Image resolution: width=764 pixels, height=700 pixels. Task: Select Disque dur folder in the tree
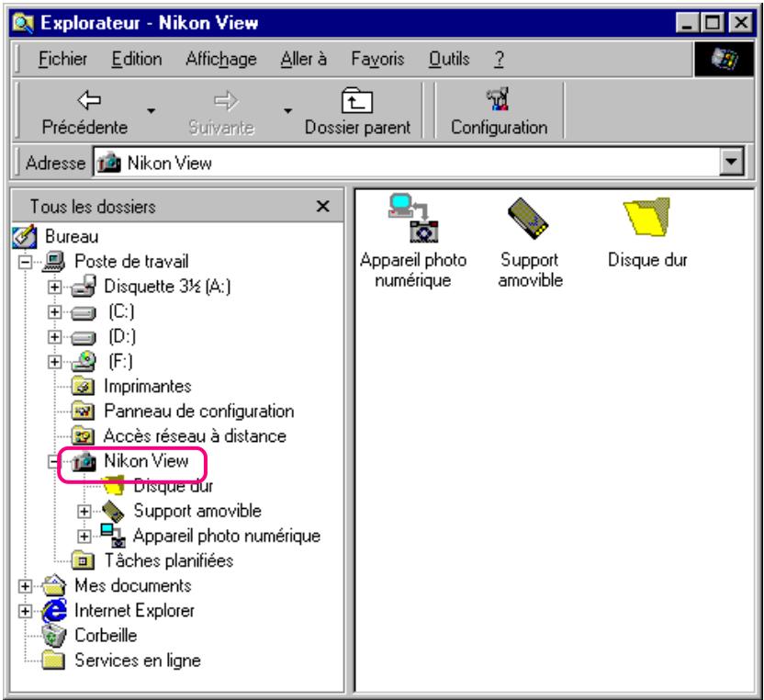113,486
